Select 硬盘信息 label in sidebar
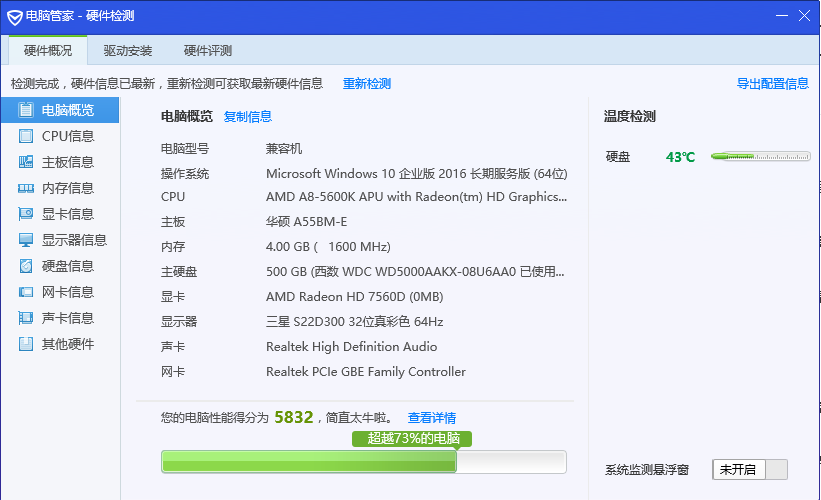 [68, 266]
